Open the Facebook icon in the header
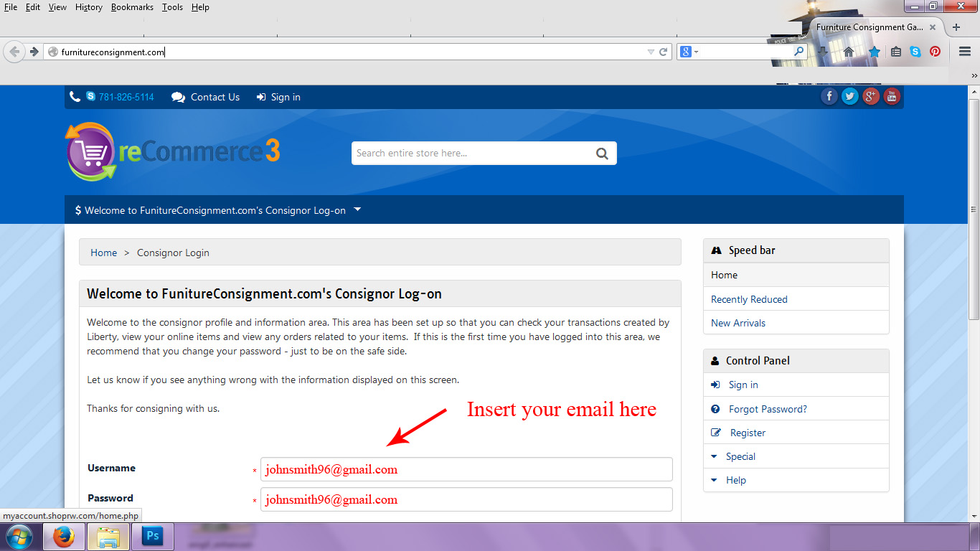980x551 pixels. [x=829, y=95]
